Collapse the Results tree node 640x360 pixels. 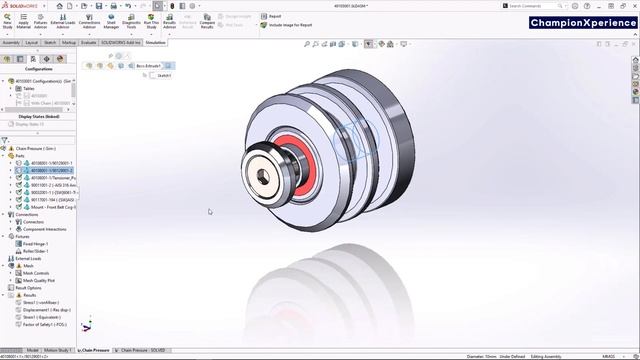pyautogui.click(x=3, y=295)
